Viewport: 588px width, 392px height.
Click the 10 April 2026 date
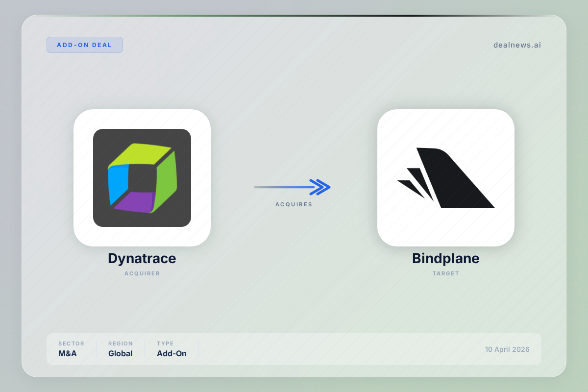507,349
